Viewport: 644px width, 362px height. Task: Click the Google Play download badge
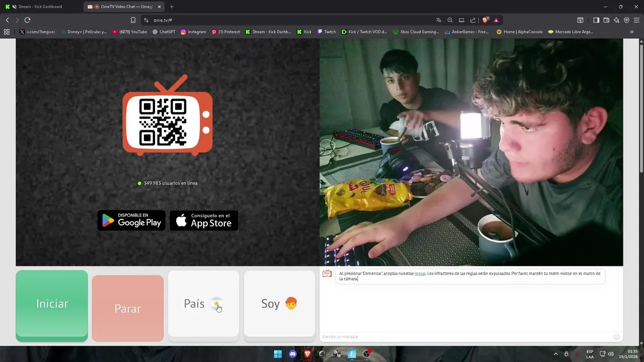[x=131, y=220]
